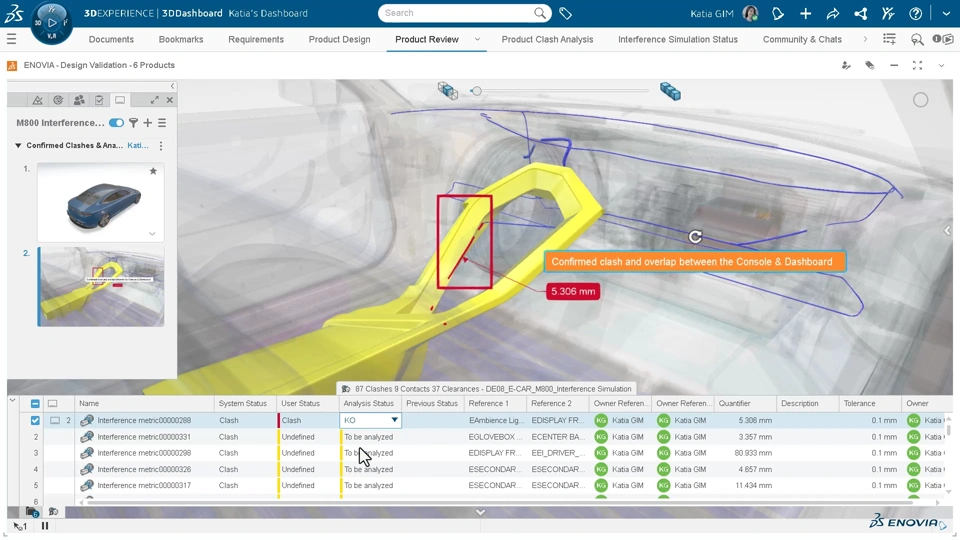Open the checklist tab icon
Viewport: 960px width, 540px height.
[x=99, y=100]
